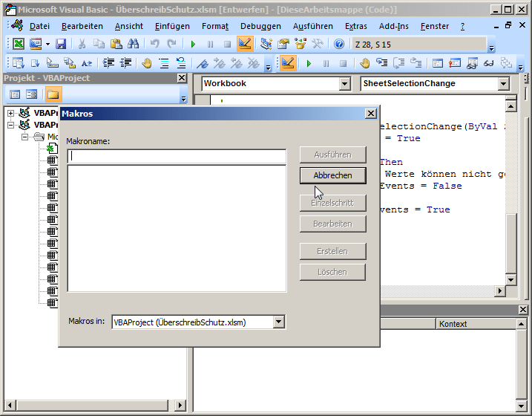Open the dropdown arrow beside Insert UserForm
The height and width of the screenshot is (416, 532).
click(47, 44)
